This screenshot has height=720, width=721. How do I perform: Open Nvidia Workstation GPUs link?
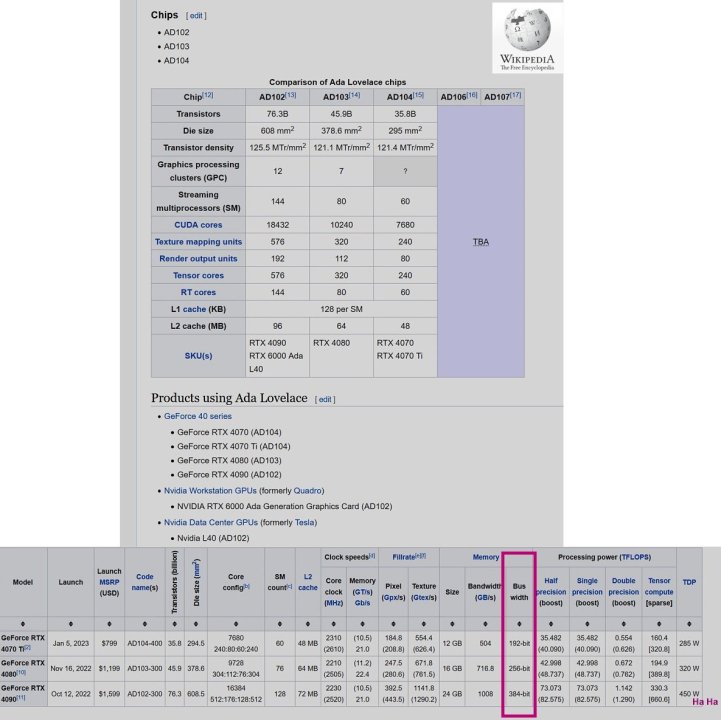click(208, 491)
